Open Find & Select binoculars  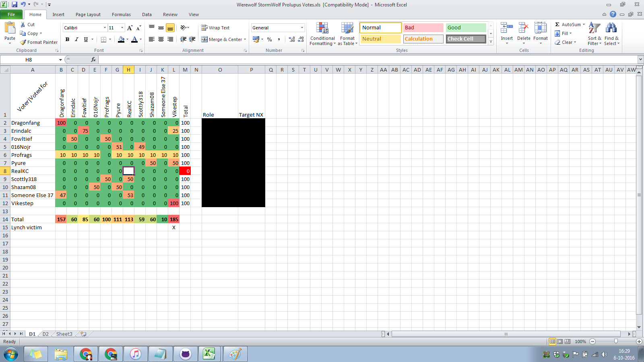pyautogui.click(x=611, y=34)
